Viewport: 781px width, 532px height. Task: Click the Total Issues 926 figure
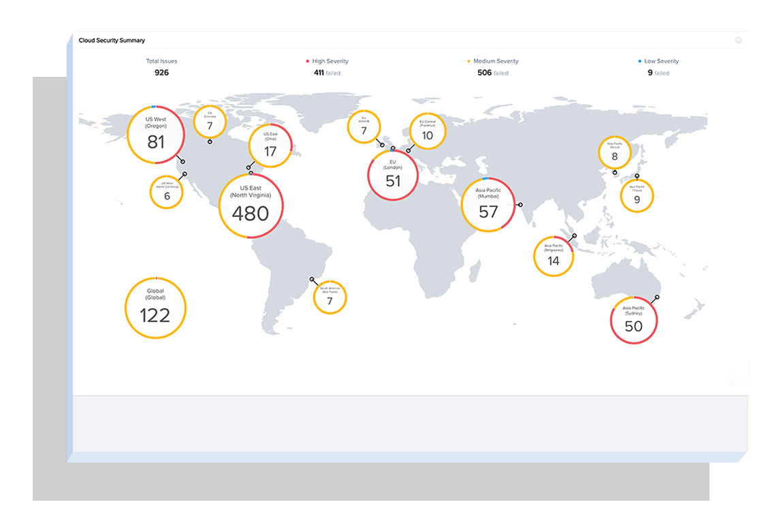(x=161, y=73)
